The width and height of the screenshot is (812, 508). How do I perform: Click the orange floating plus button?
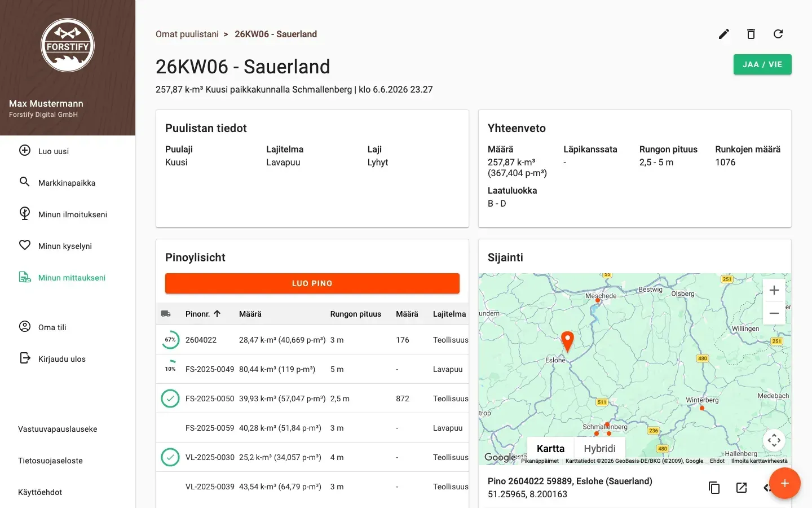[785, 483]
